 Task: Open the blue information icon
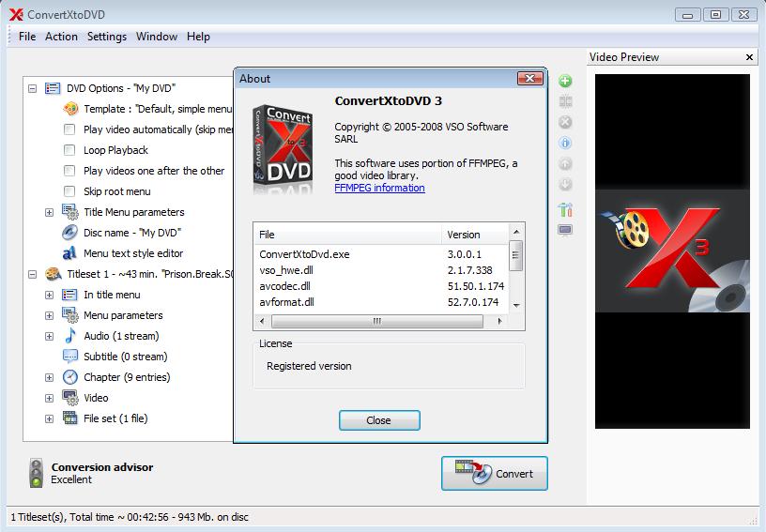point(565,143)
